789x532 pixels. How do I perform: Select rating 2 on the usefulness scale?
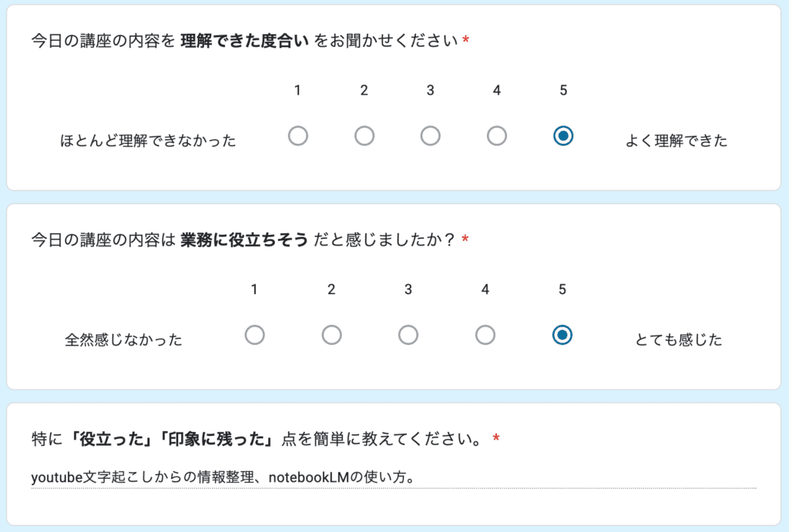[331, 335]
